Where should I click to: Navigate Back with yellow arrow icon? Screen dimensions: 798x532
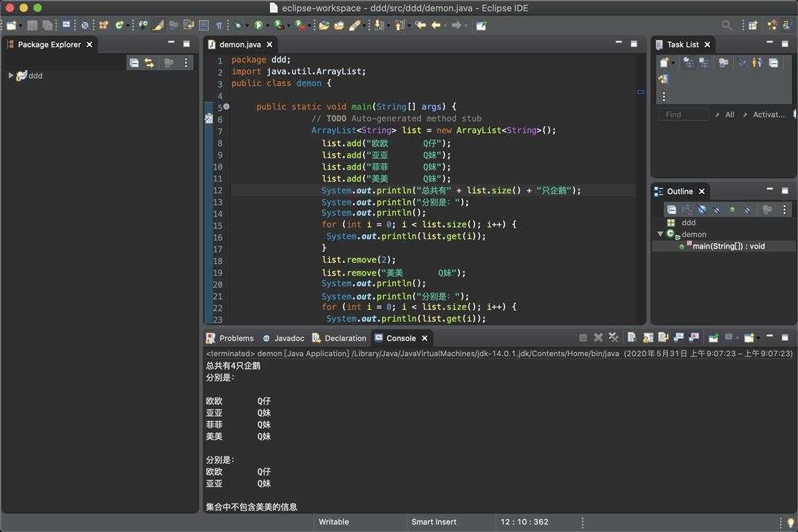[x=436, y=25]
